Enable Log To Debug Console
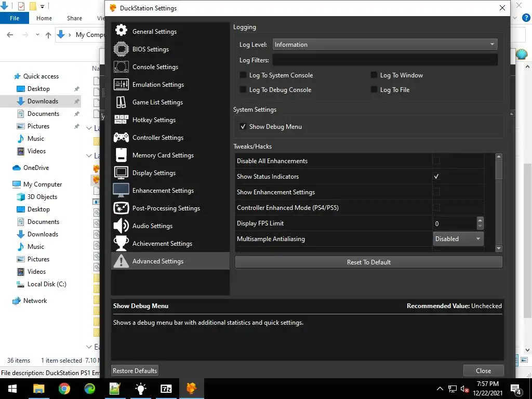The height and width of the screenshot is (399, 532). (x=243, y=89)
